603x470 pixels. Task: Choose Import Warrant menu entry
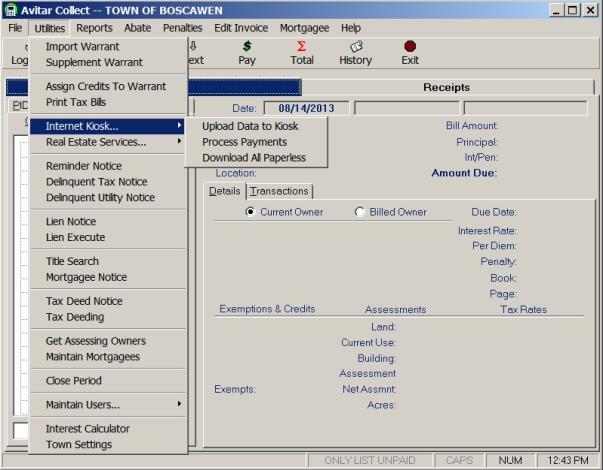click(82, 47)
